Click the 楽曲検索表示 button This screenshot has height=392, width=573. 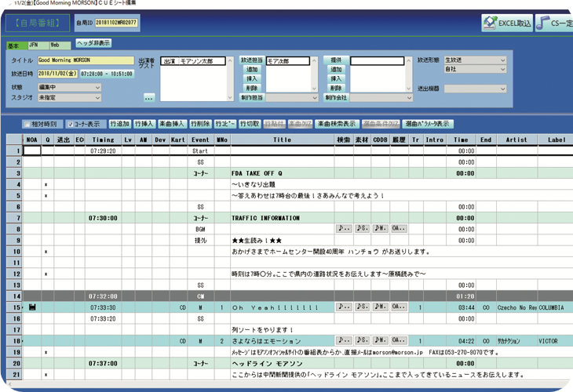click(x=337, y=124)
